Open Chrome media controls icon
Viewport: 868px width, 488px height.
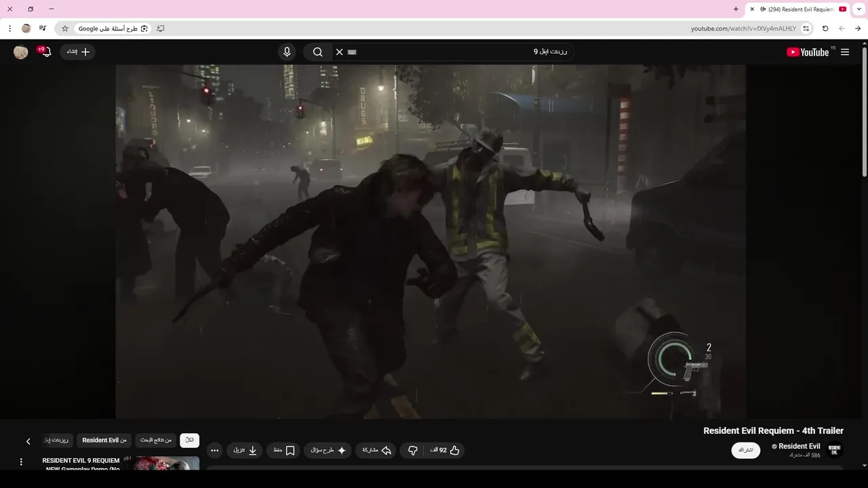tap(42, 28)
